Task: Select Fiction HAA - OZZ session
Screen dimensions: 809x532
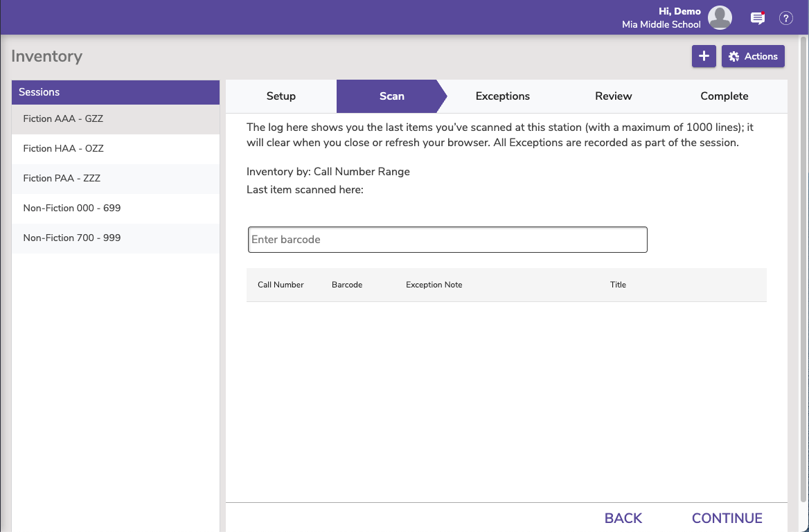Action: pos(63,149)
